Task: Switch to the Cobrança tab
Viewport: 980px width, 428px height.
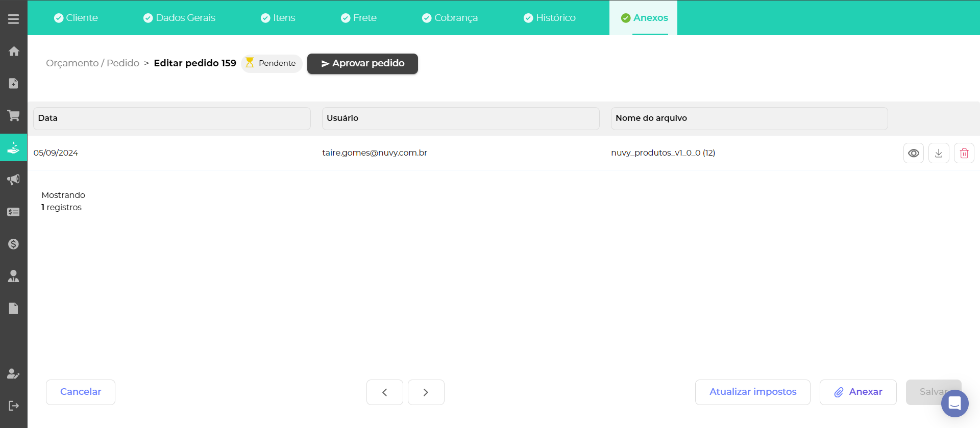Action: click(450, 18)
